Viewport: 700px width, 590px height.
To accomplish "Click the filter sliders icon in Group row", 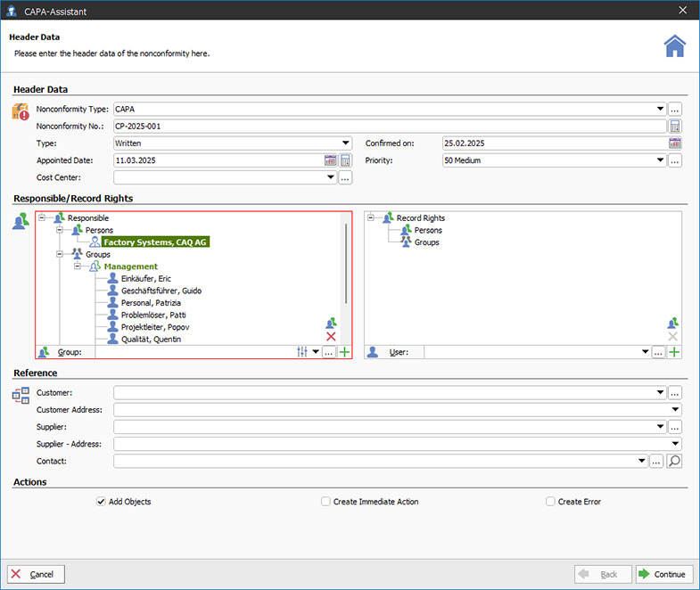I will pyautogui.click(x=303, y=353).
